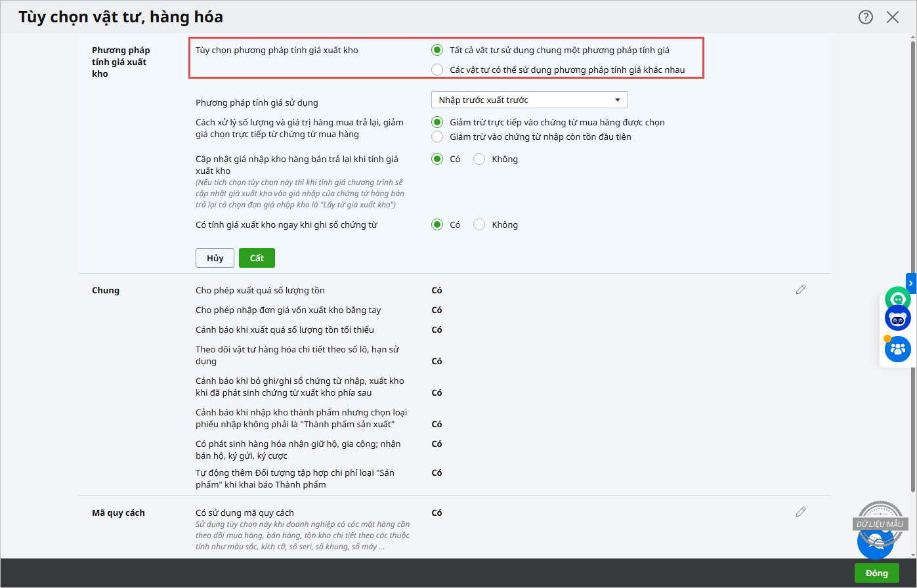
Task: Open the green chatbot assistant icon
Action: (x=897, y=299)
